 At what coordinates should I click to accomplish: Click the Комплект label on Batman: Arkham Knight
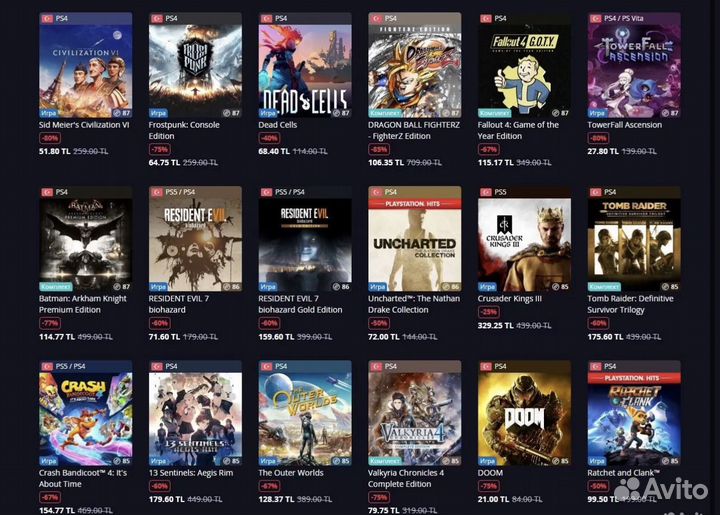coord(56,286)
